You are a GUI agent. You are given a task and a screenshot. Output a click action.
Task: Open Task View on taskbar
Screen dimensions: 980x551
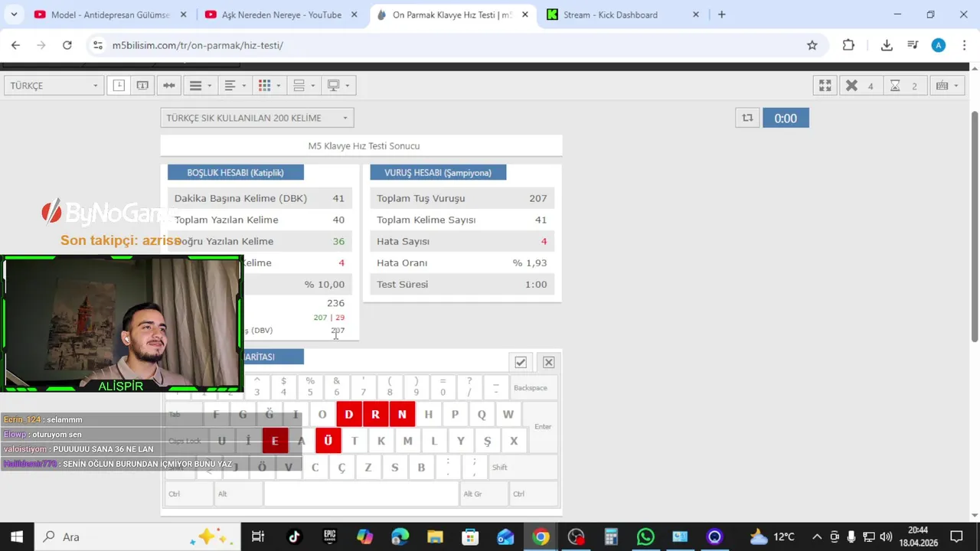click(x=258, y=536)
